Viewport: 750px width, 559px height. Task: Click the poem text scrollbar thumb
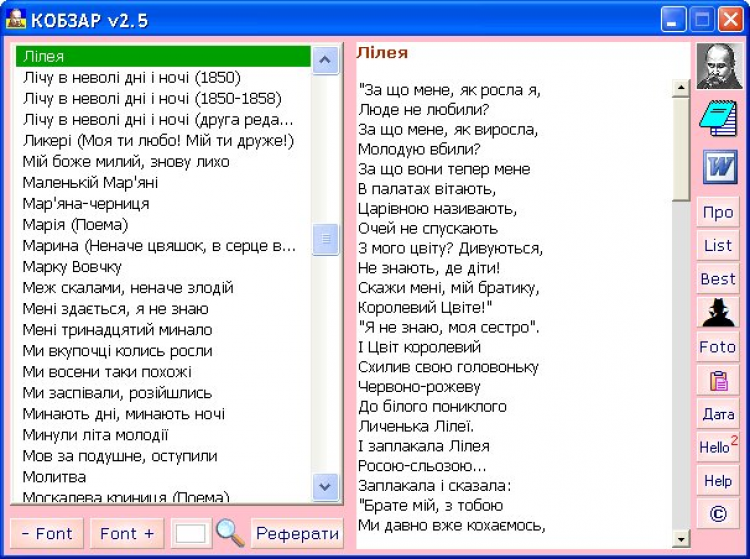[x=680, y=149]
